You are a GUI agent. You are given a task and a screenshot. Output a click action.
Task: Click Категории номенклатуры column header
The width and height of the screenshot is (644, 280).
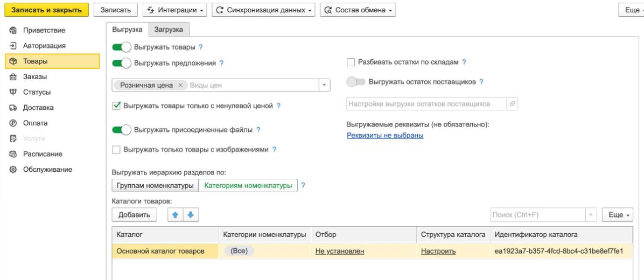pyautogui.click(x=264, y=235)
